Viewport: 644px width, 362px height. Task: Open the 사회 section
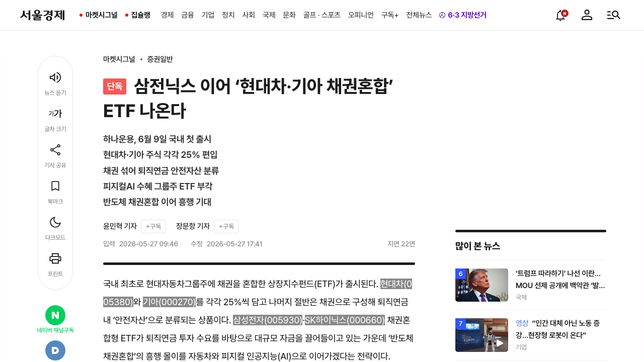pos(249,15)
